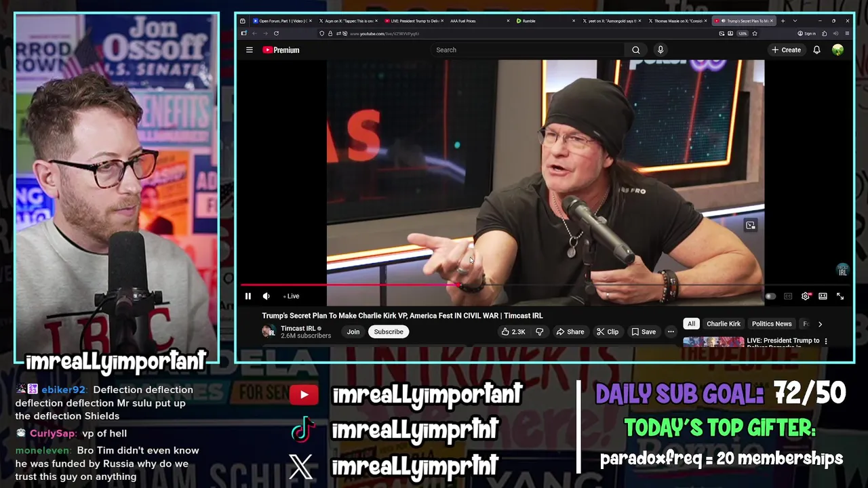Pause the live video

pyautogui.click(x=248, y=296)
